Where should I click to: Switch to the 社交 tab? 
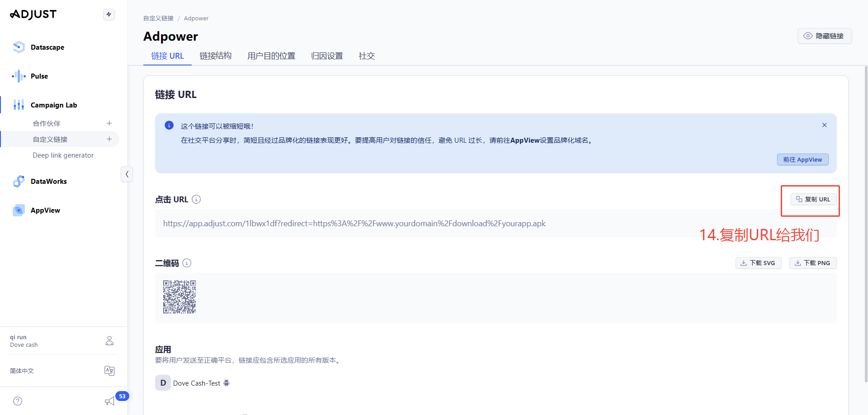click(367, 56)
